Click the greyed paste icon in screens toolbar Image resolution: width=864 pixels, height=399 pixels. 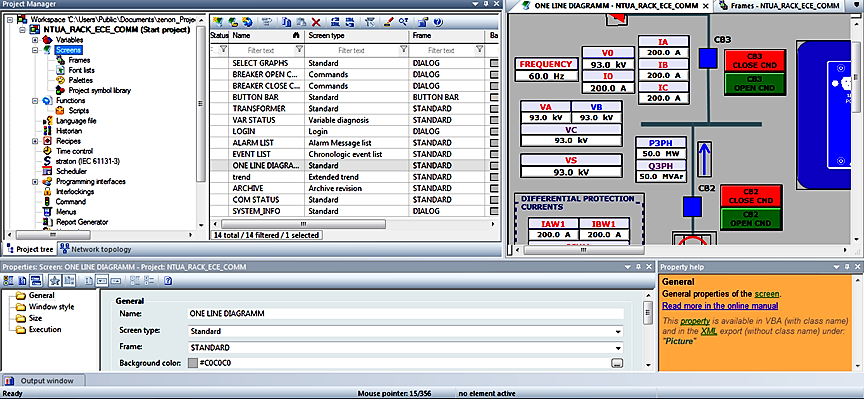point(301,22)
